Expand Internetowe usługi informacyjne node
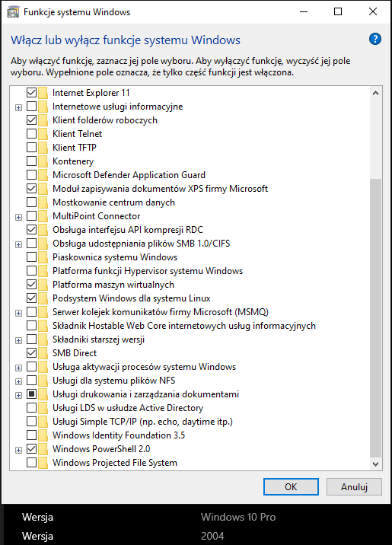 (x=19, y=108)
